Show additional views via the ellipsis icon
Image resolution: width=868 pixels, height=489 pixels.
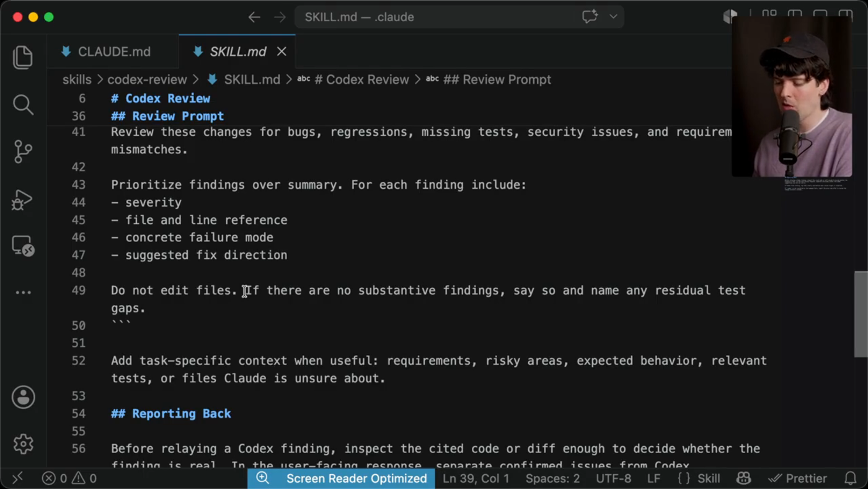[x=23, y=292]
